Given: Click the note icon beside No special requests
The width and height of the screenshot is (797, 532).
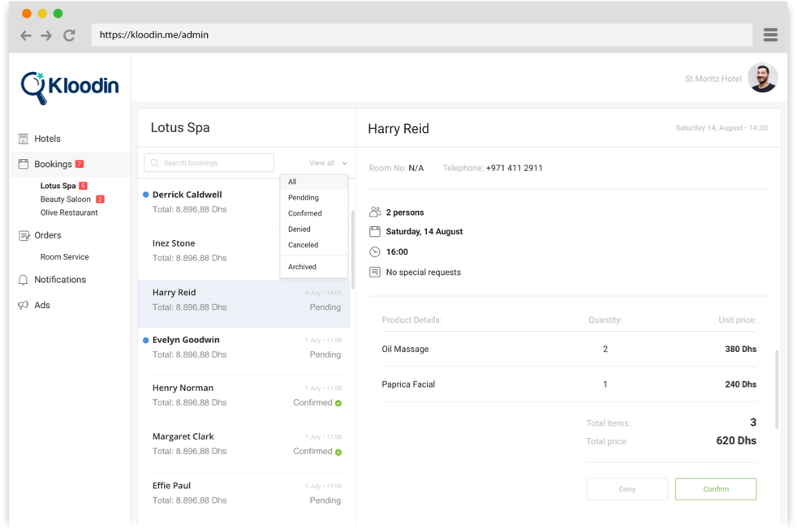Looking at the screenshot, I should point(375,272).
